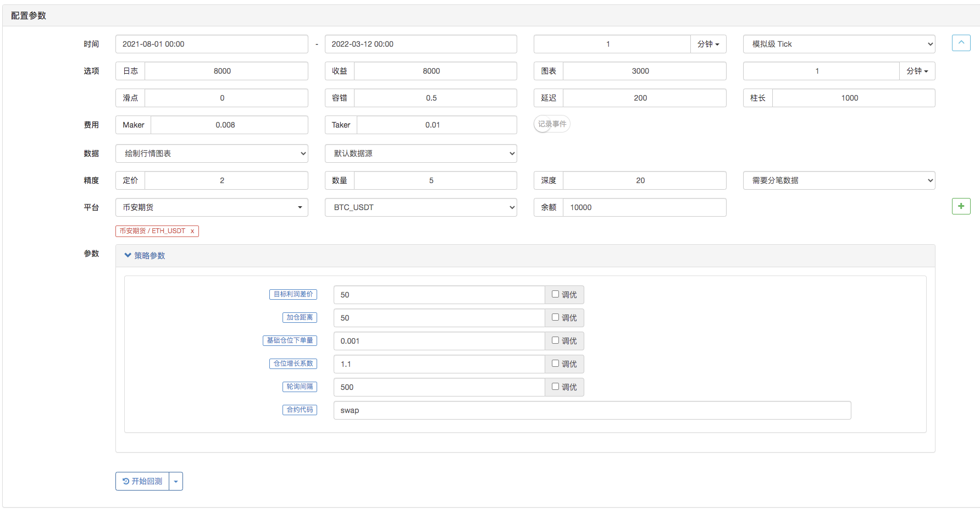Collapse config panel with the up-chevron icon

coord(961,43)
